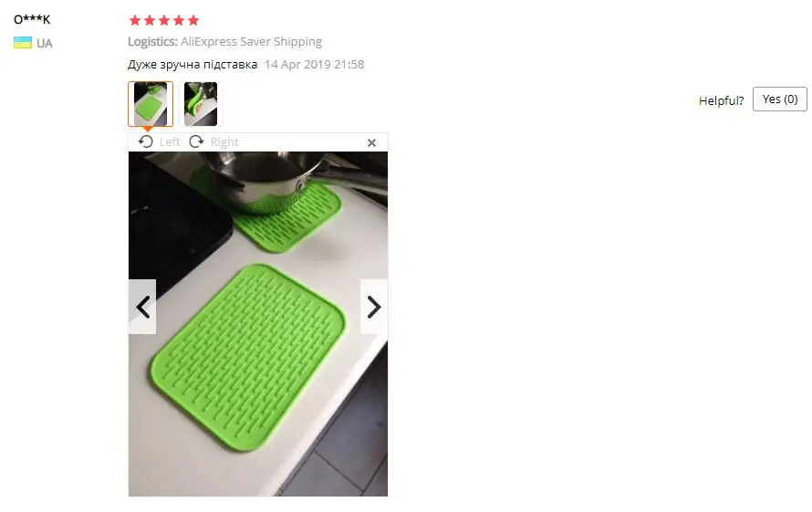This screenshot has width=812, height=512.
Task: Click the first red rating star
Action: [135, 20]
